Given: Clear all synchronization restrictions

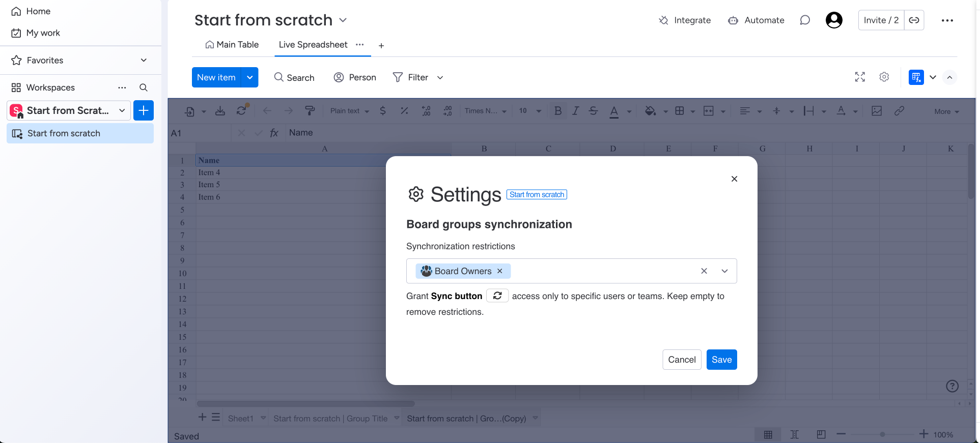Looking at the screenshot, I should 704,271.
